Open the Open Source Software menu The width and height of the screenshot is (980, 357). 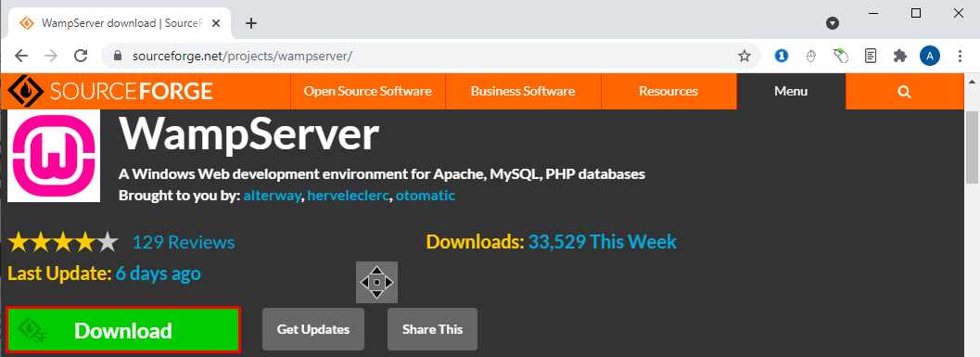[x=367, y=91]
